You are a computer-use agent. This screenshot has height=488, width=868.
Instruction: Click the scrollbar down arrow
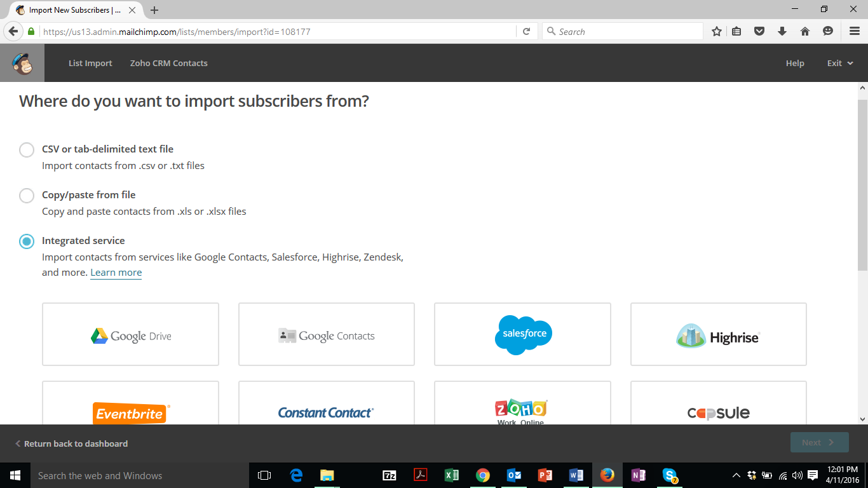pyautogui.click(x=862, y=419)
